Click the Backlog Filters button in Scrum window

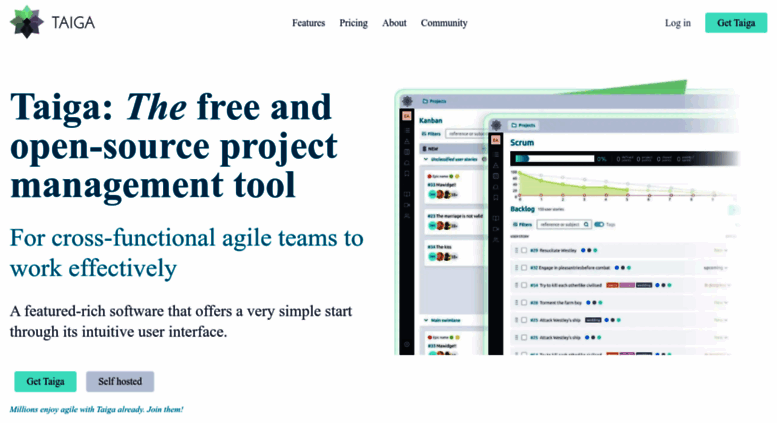pyautogui.click(x=522, y=224)
